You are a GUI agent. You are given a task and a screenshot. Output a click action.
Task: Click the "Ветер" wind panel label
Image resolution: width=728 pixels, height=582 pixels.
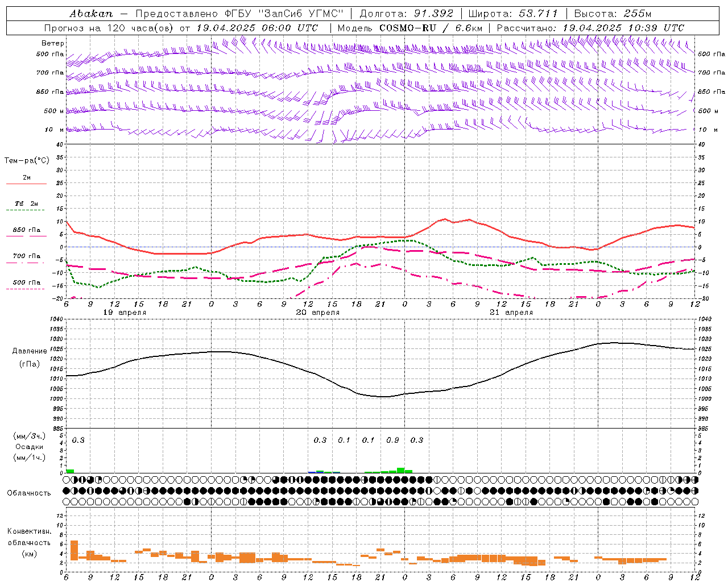coord(53,43)
